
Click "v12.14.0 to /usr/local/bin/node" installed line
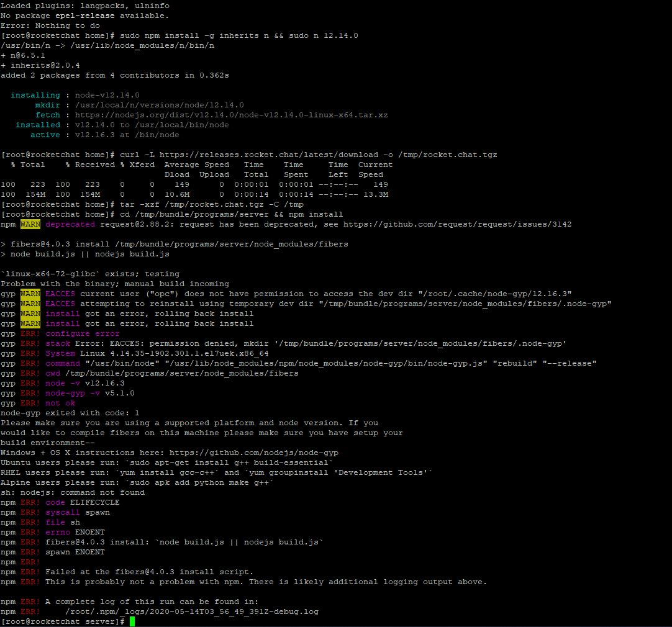[152, 125]
